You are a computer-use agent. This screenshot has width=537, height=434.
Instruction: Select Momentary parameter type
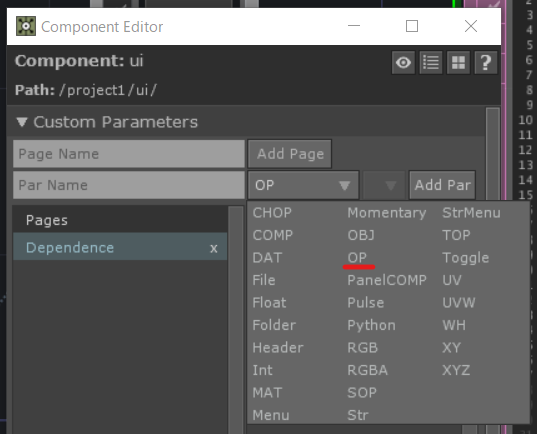[x=387, y=213]
